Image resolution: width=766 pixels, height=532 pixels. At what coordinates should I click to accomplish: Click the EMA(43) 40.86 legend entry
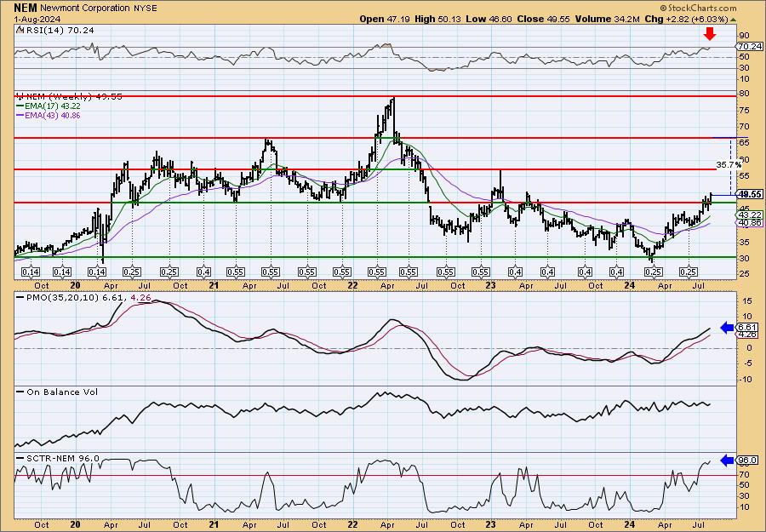49,115
